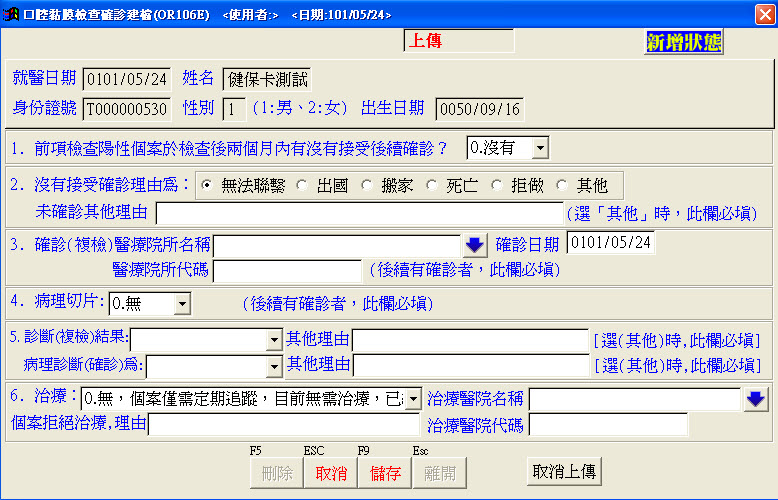Choose the 搬家 radio option
778x500 pixels.
point(367,186)
